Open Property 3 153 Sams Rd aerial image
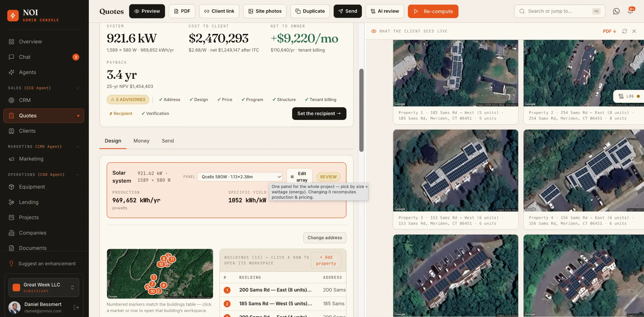644x317 pixels. pyautogui.click(x=455, y=171)
